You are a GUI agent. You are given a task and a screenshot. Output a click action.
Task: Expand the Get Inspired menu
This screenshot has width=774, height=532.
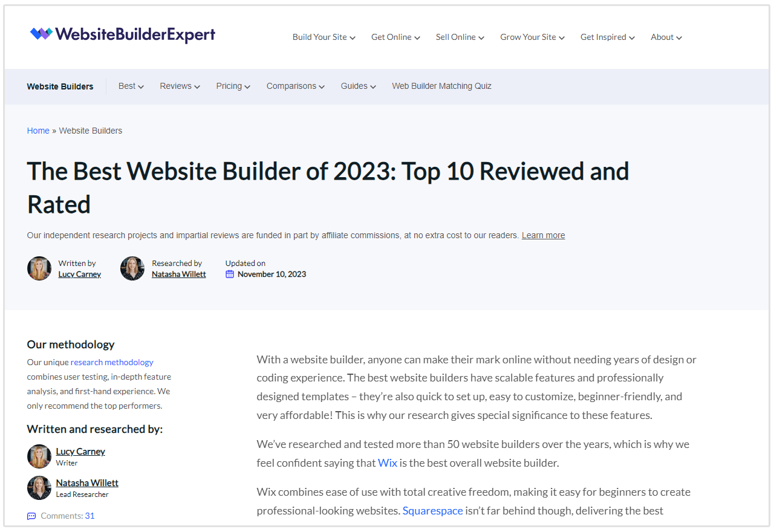tap(607, 37)
